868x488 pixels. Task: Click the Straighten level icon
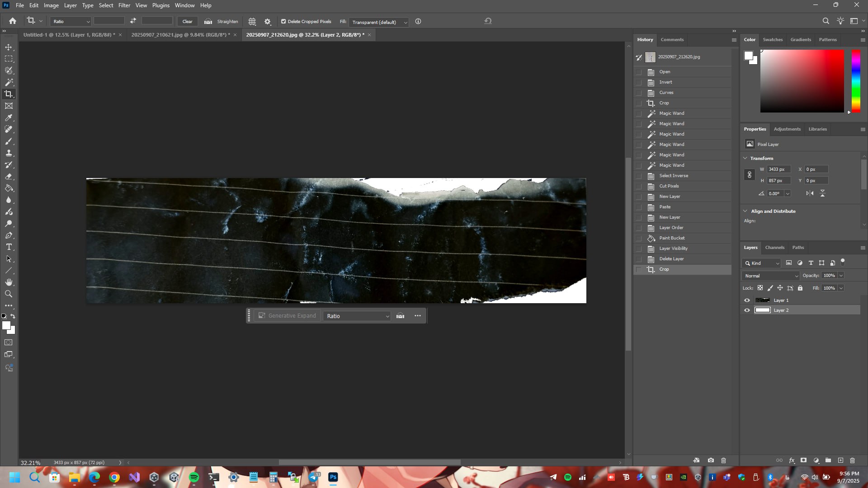[x=208, y=22]
